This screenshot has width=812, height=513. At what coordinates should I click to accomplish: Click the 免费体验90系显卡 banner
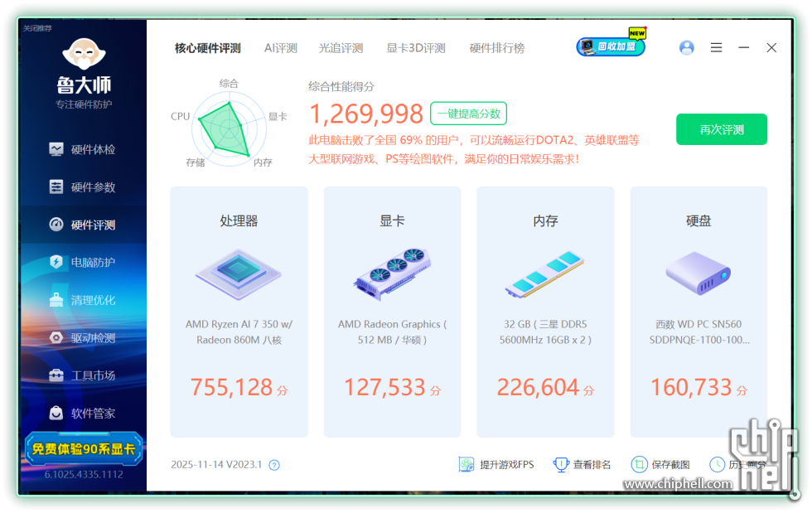point(84,449)
